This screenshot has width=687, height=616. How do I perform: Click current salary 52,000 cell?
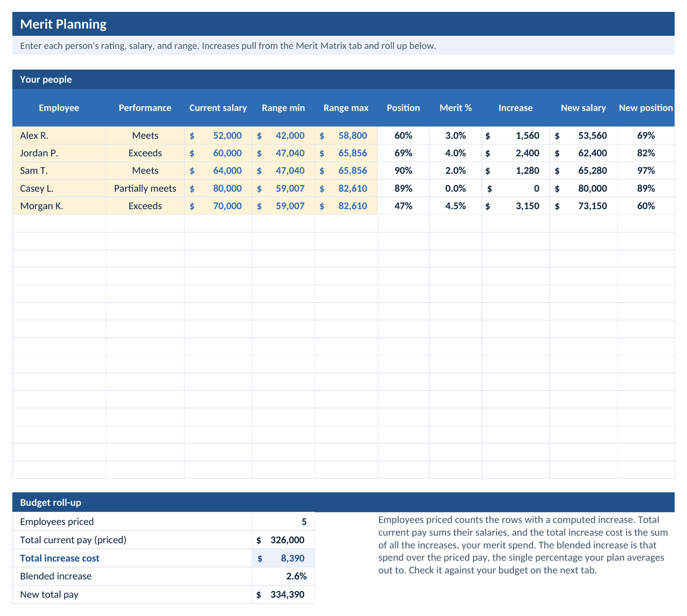tap(218, 135)
